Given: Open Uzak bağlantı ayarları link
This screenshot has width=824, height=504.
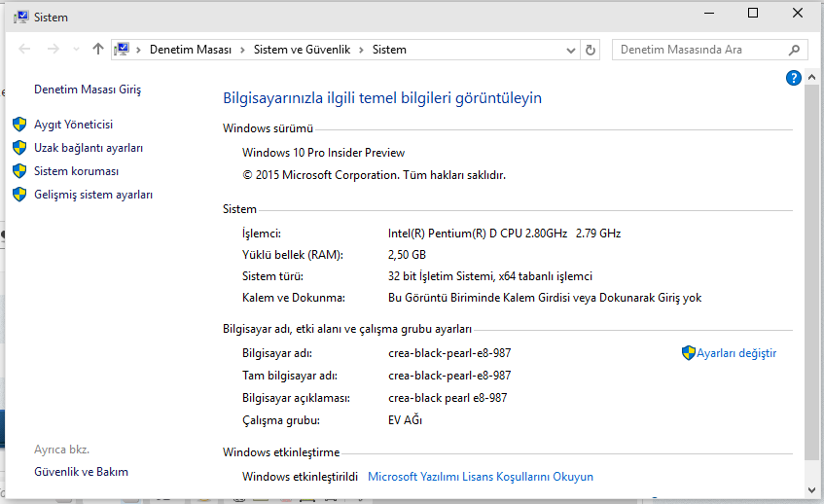Looking at the screenshot, I should coord(89,148).
